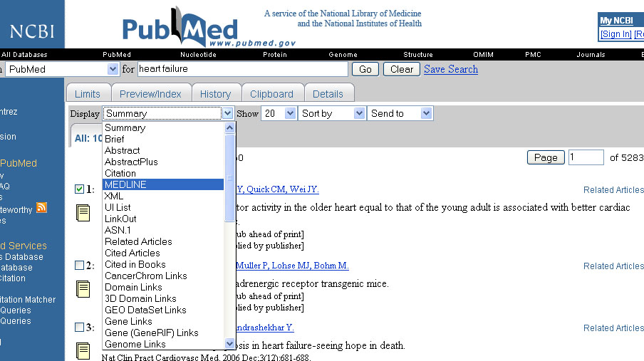Collapse the Display format dropdown arrow
The width and height of the screenshot is (644, 361).
pyautogui.click(x=227, y=113)
